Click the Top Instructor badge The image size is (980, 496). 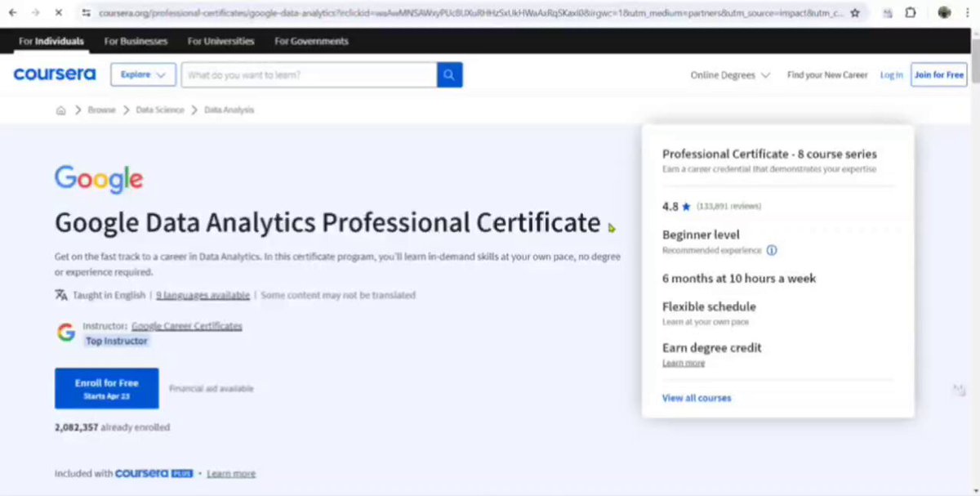117,341
